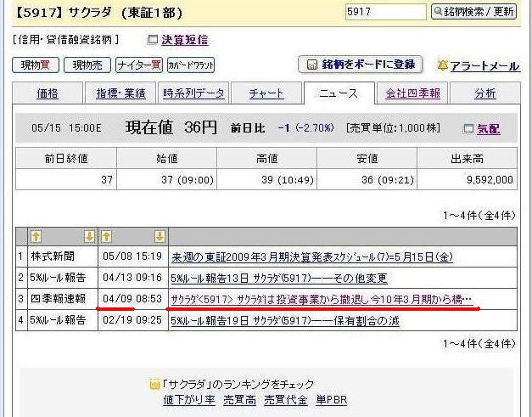532x417 pixels.
Task: Click the 36 (09:21) low price value
Action: pyautogui.click(x=388, y=180)
